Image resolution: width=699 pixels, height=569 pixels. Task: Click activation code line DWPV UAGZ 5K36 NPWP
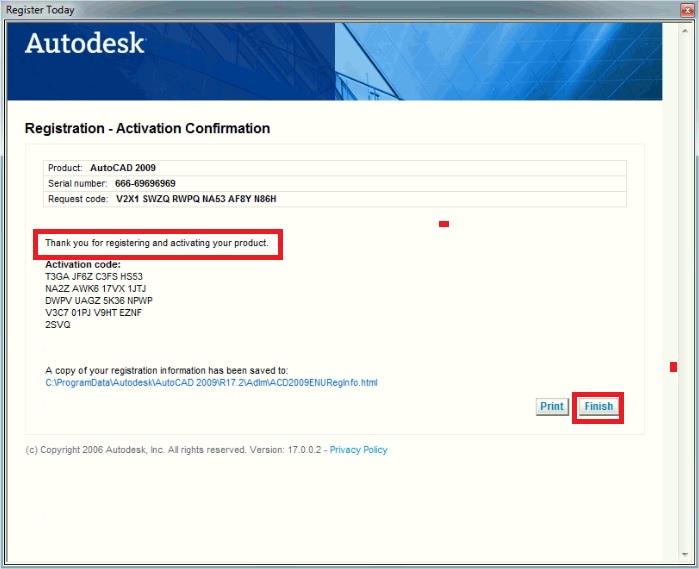(x=99, y=301)
